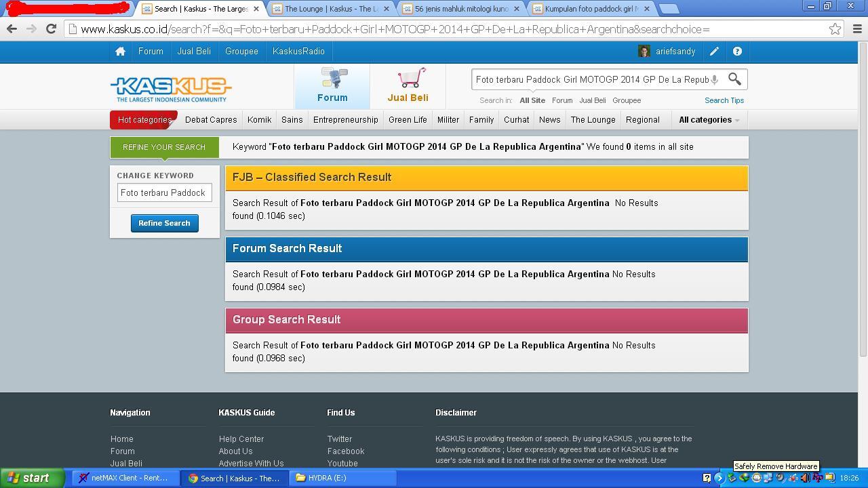Open The Lounge category
The image size is (868, 488).
click(593, 120)
